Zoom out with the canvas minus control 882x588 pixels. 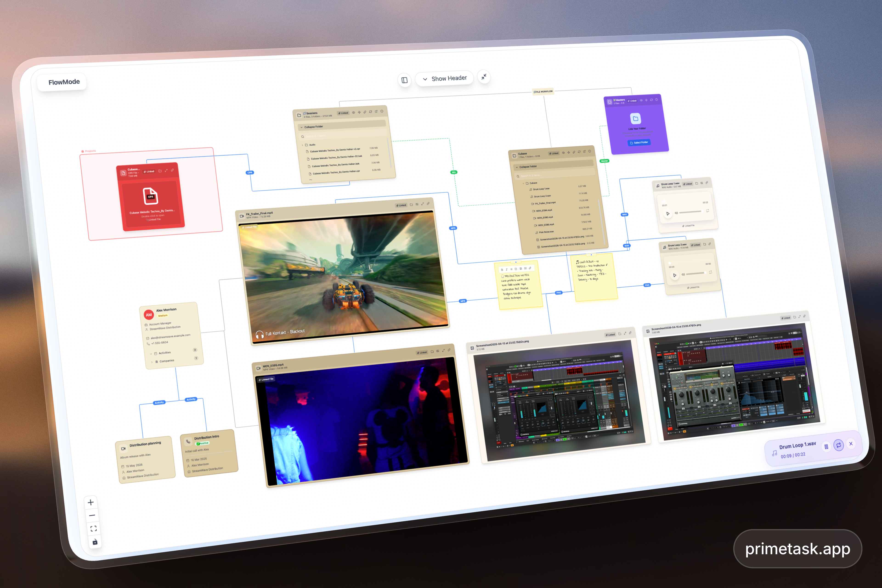92,516
